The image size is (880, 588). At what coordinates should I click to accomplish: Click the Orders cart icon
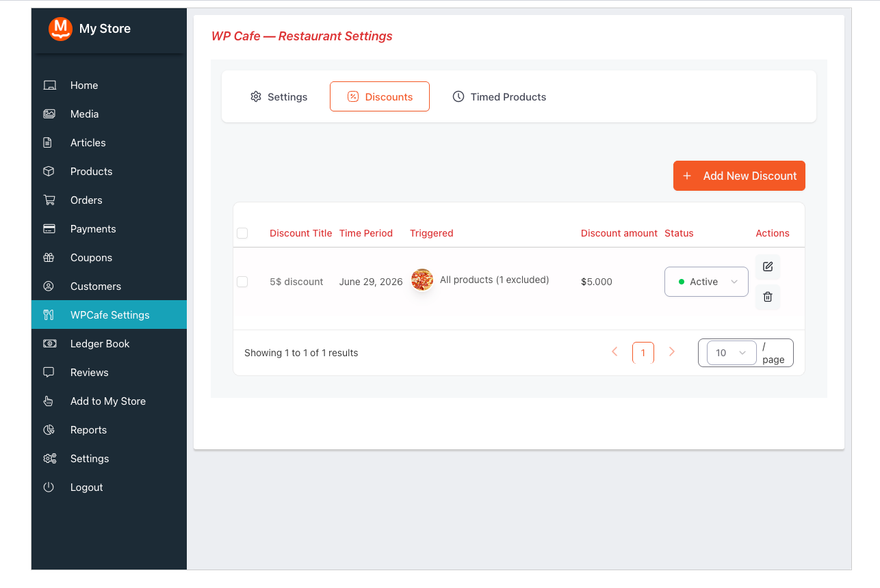(49, 200)
